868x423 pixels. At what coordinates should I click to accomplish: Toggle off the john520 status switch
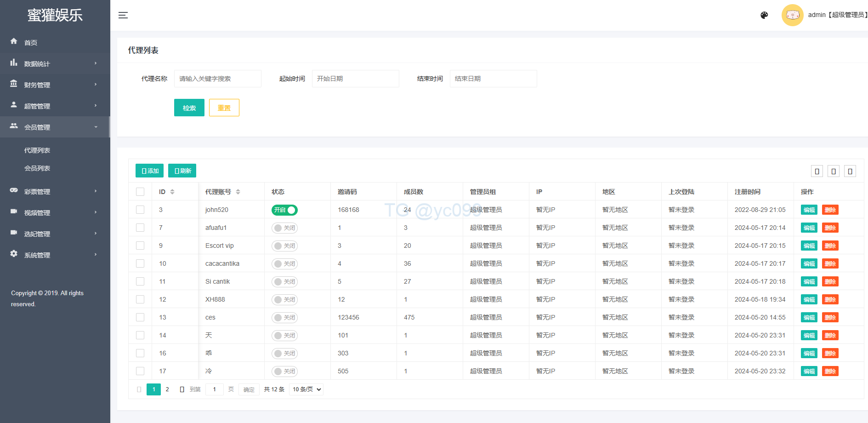pos(284,210)
